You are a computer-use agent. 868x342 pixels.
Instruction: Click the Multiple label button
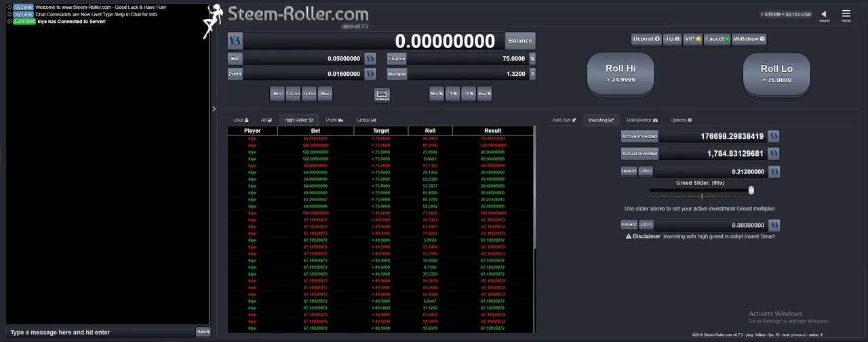coord(397,74)
